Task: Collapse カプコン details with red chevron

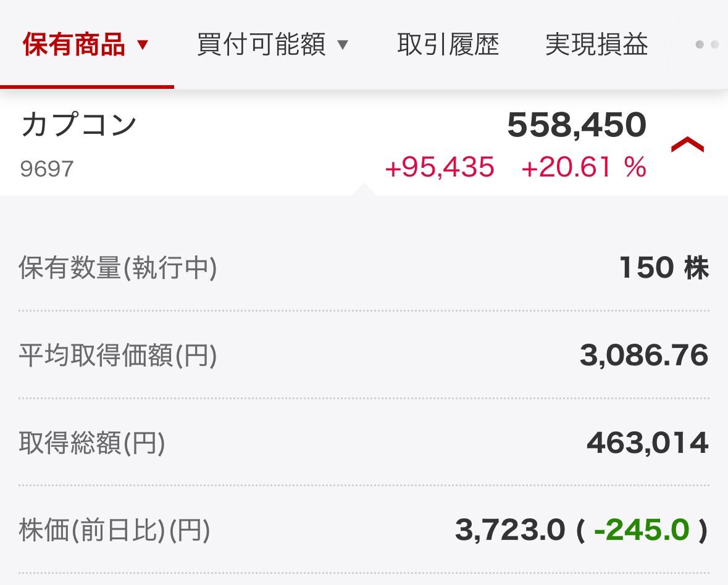Action: [x=687, y=144]
